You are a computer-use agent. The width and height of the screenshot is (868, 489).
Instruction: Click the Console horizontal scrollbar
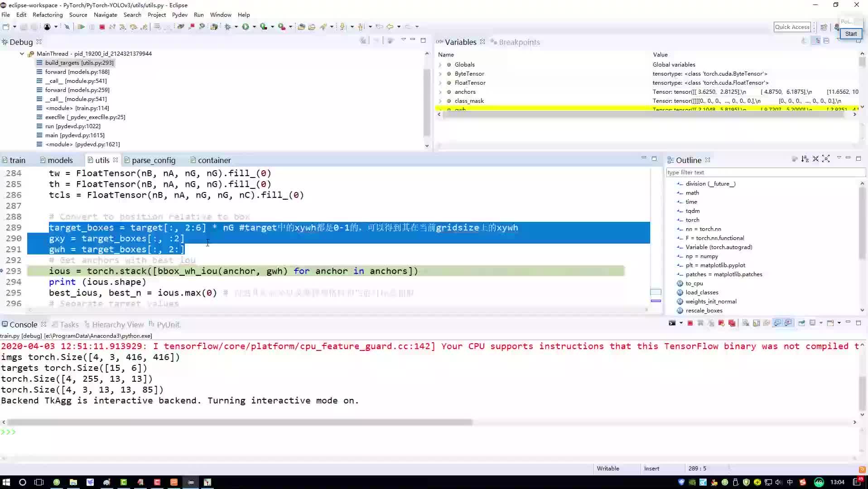(240, 422)
